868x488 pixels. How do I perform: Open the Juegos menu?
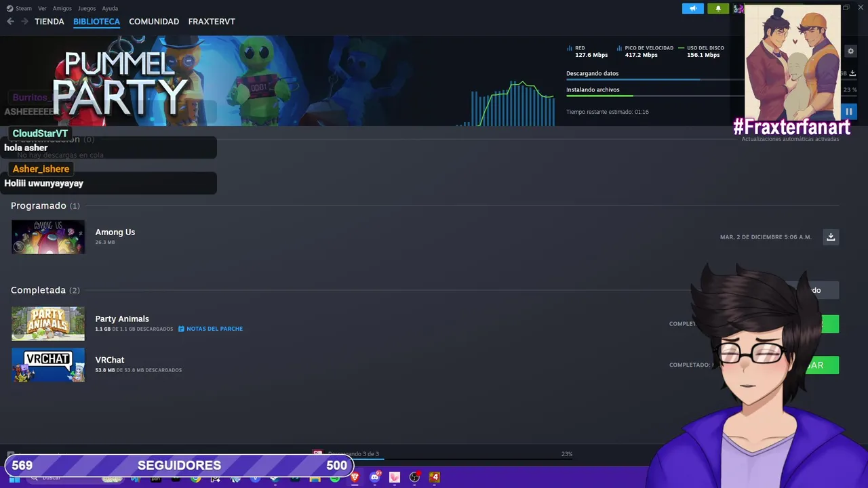point(87,8)
